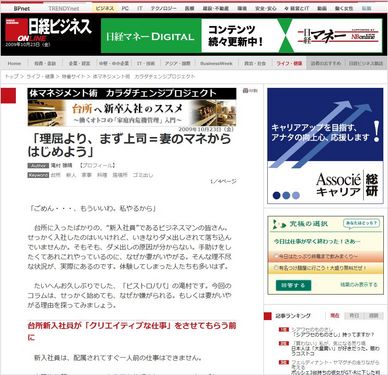Viewport: 388px width, 375px height.
Task: Open the rightmost 日経ビジネス navigation item
Action: coord(366,63)
